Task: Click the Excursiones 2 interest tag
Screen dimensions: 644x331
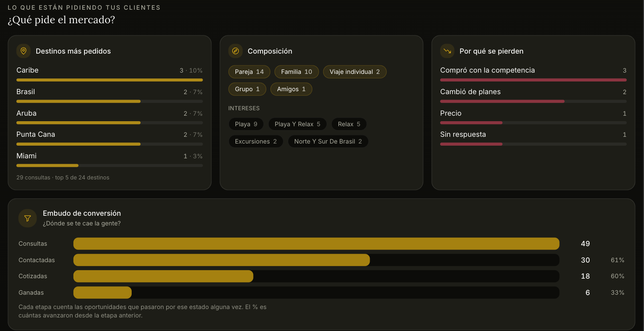Action: point(256,141)
